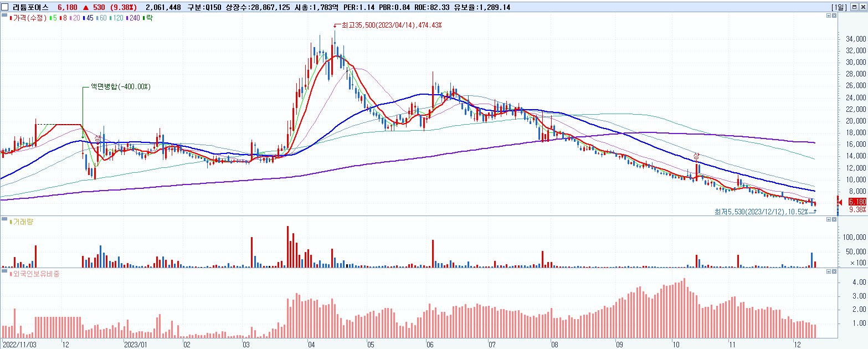This screenshot has width=868, height=349.
Task: Maximize the 거래량 volume panel
Action: [x=829, y=220]
